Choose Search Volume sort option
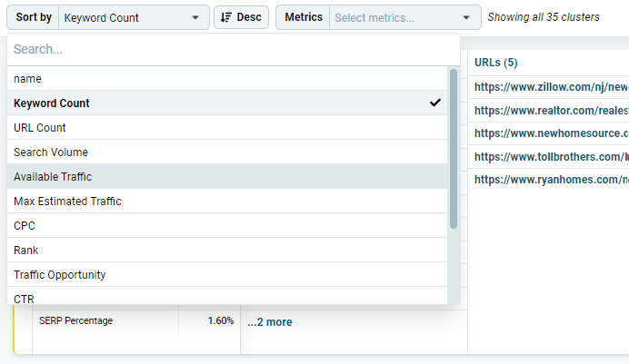Image resolution: width=629 pixels, height=364 pixels. pos(227,152)
